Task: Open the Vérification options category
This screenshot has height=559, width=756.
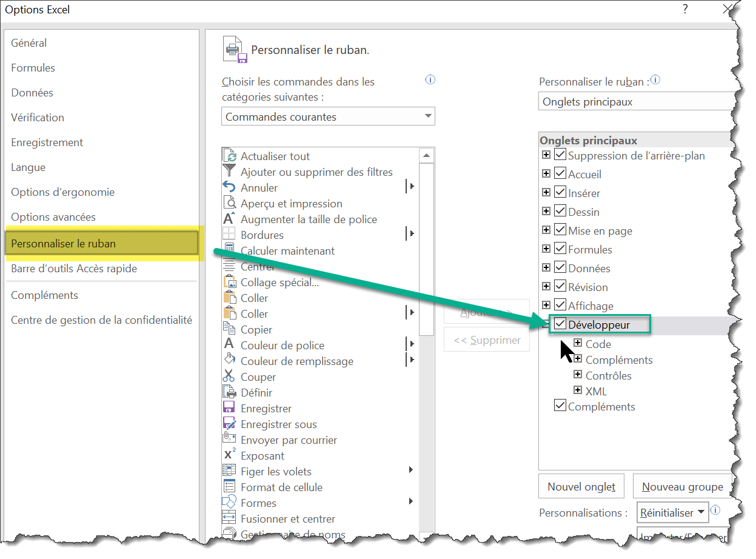Action: (38, 118)
